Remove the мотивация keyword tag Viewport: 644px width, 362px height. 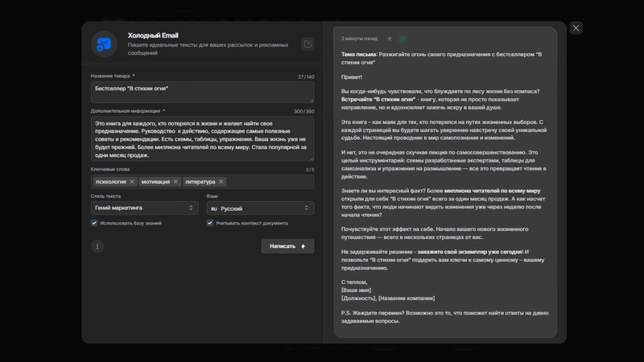(x=175, y=182)
